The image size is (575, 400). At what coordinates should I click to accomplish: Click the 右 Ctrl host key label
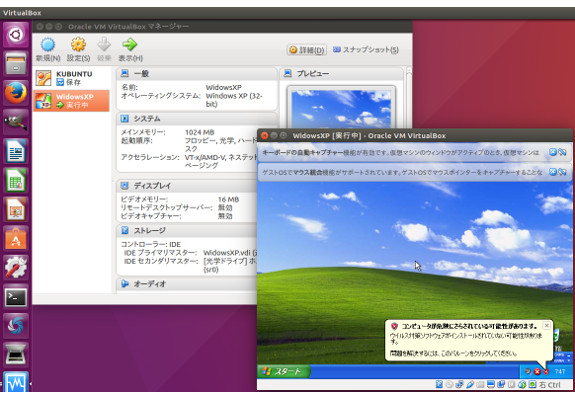tap(550, 385)
